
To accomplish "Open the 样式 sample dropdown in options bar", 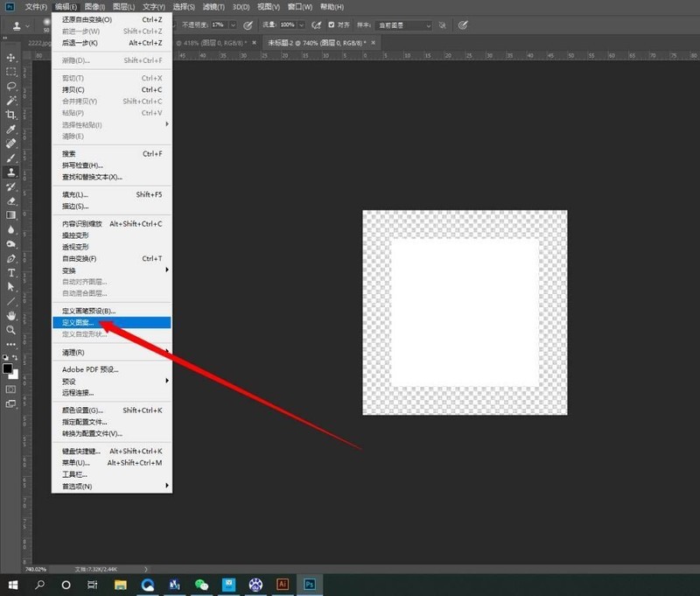I will tap(402, 25).
